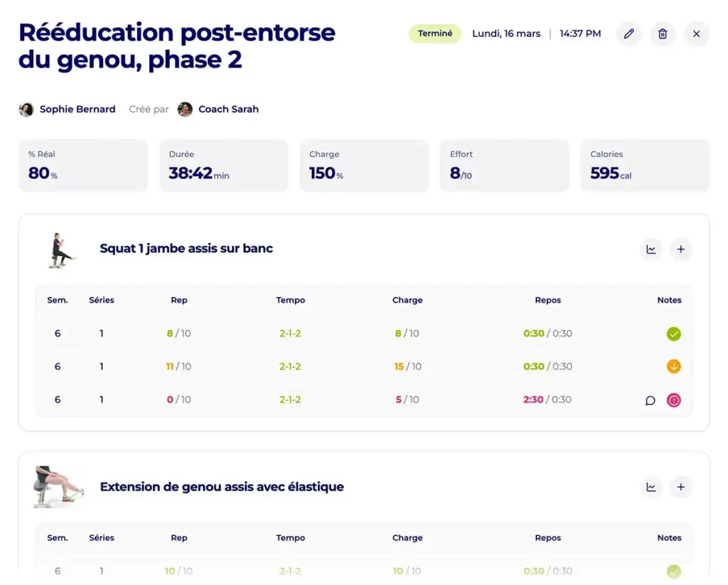Click the orange down-arrow note icon

pyautogui.click(x=674, y=367)
